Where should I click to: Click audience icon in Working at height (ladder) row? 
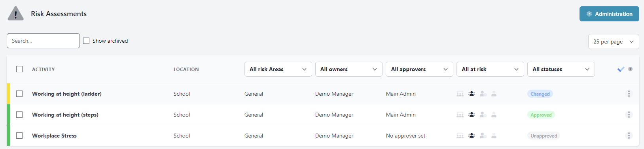(460, 94)
